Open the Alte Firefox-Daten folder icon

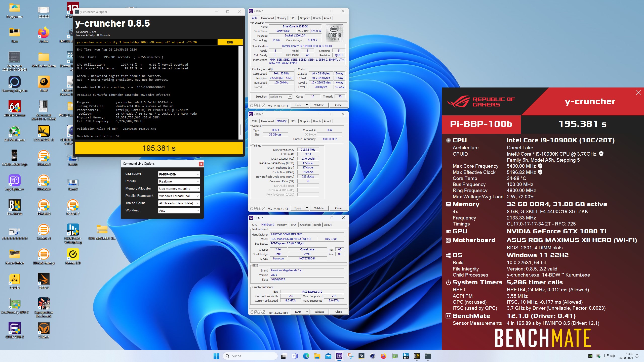pyautogui.click(x=44, y=59)
